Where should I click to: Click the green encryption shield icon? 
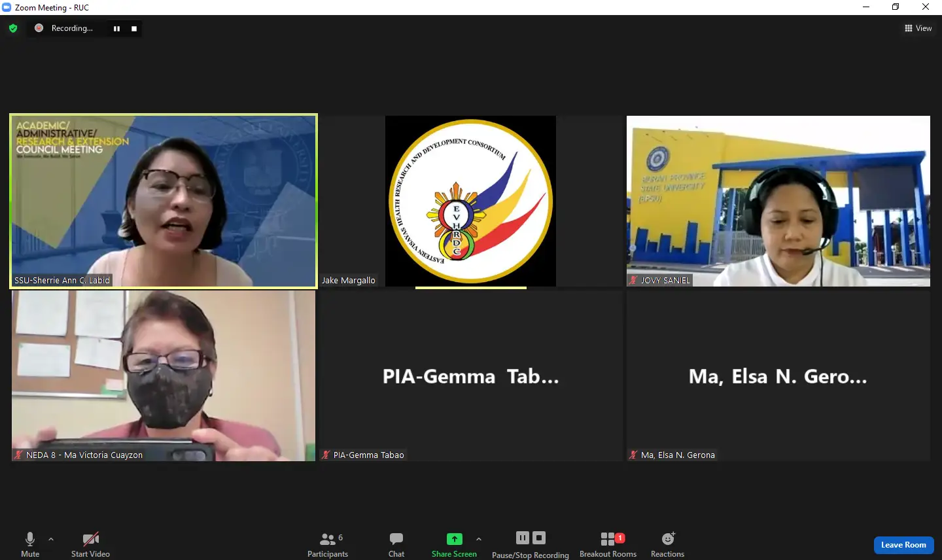coord(13,28)
